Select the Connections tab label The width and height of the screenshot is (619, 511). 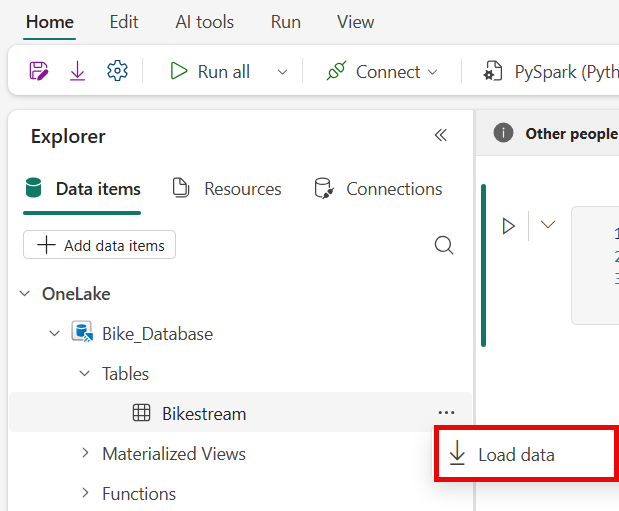point(394,189)
